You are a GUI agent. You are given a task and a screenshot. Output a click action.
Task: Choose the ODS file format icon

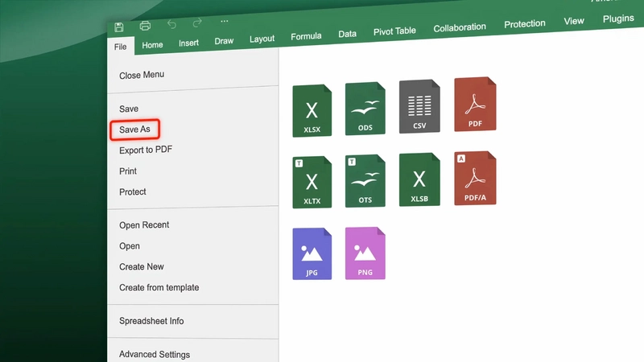coord(365,109)
